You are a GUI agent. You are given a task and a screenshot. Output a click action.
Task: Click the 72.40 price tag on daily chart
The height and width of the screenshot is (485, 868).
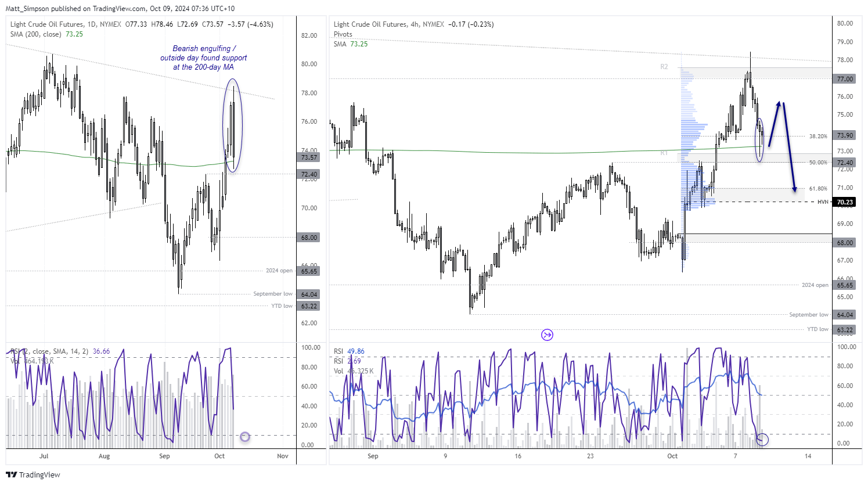point(309,174)
